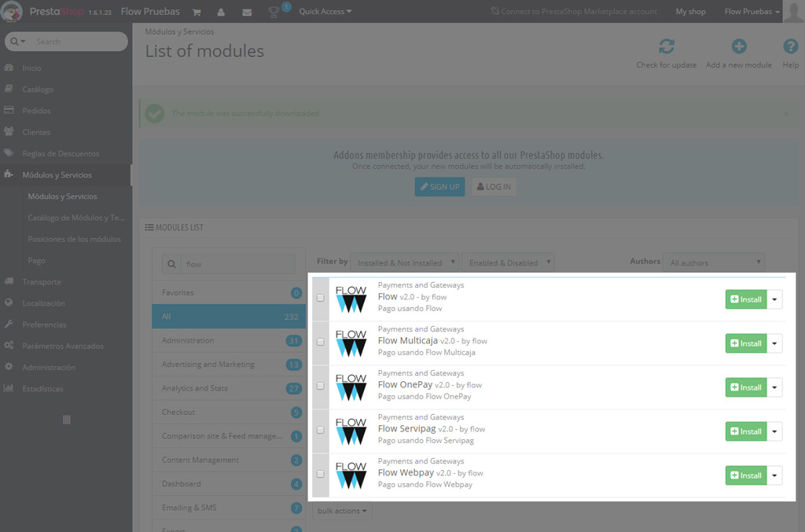Click the module search field containing flow
Screen dimensions: 805x532
237,264
